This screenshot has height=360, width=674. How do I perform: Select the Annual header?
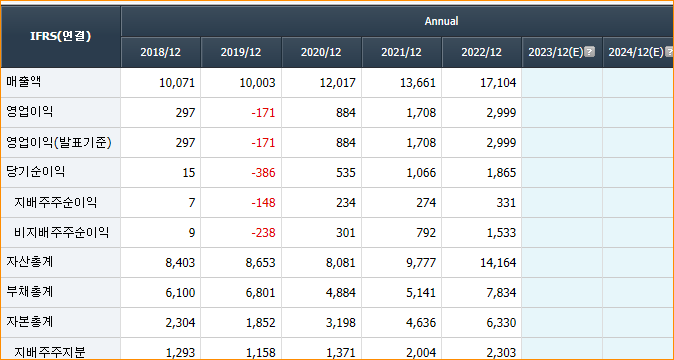(x=441, y=21)
